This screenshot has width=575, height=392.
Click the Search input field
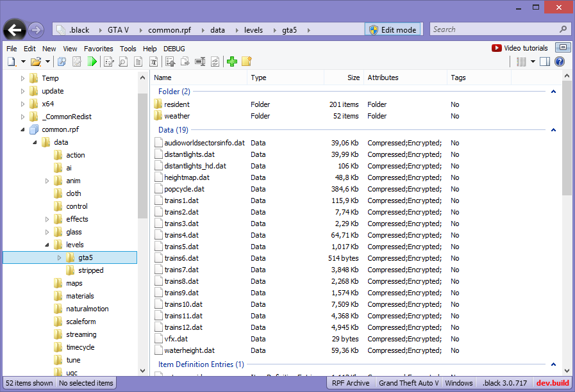coord(495,29)
